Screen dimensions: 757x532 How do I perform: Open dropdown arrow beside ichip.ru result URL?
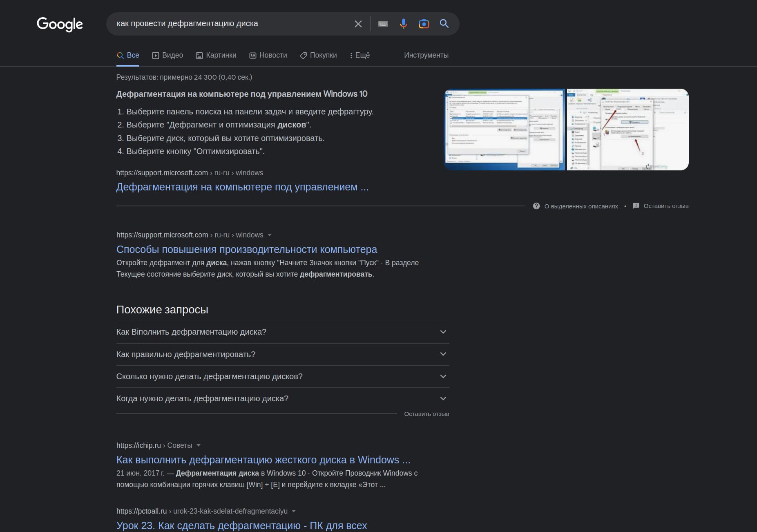pos(199,445)
